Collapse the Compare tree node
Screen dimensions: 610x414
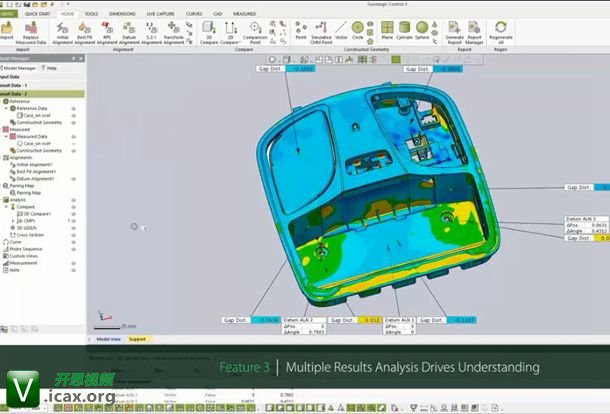[6, 207]
